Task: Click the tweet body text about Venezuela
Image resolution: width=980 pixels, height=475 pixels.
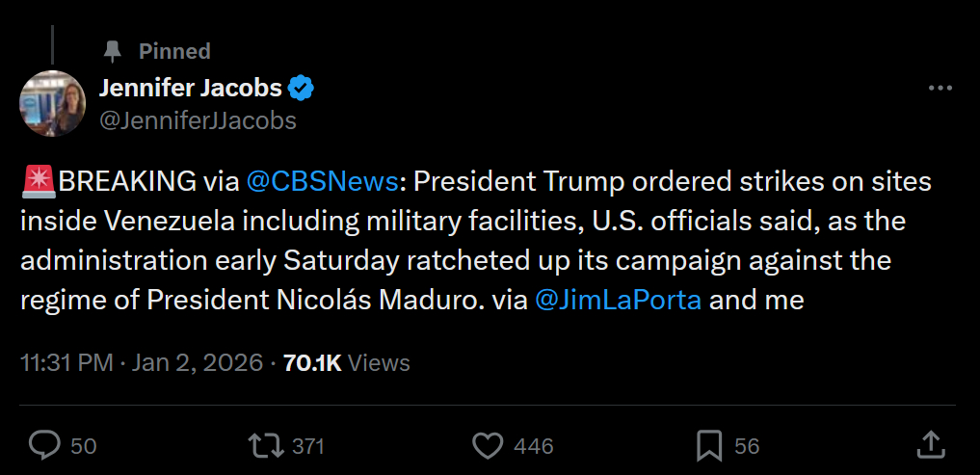Action: [x=463, y=241]
